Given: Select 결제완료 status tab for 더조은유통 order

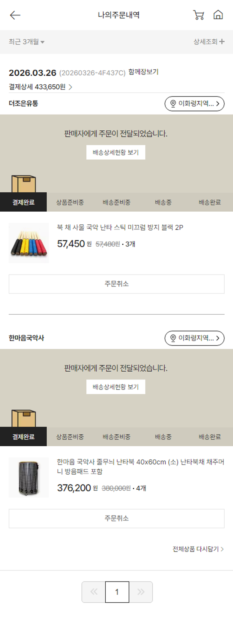Looking at the screenshot, I should 23,202.
